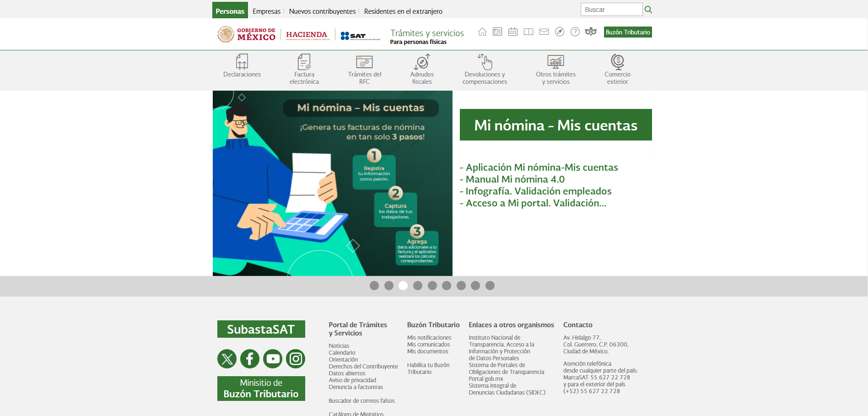Screen dimensions: 868x416
Task: Switch to the Empresas tab
Action: point(266,11)
